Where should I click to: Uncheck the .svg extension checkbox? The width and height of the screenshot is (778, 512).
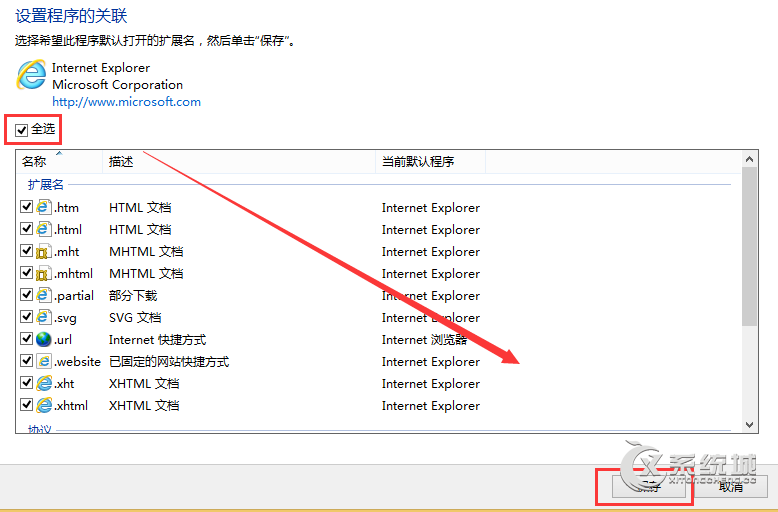pos(26,316)
